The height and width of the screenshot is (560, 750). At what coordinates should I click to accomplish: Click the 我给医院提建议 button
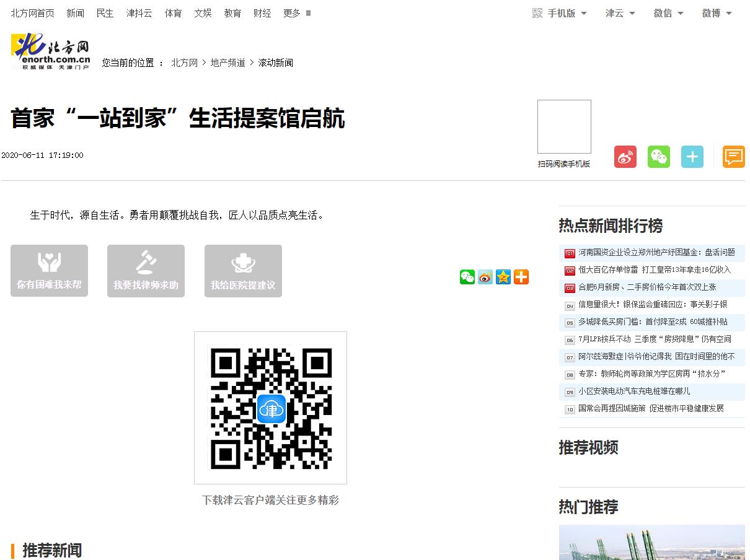point(243,271)
